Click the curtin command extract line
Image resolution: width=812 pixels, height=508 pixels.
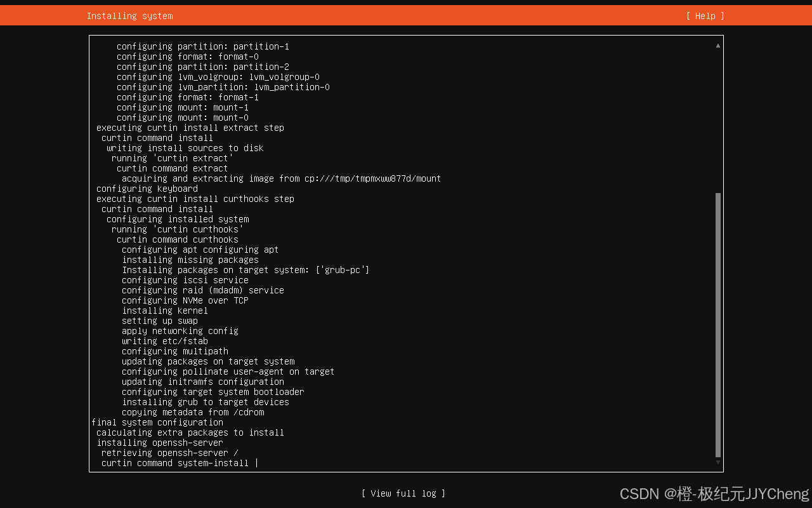coord(173,168)
